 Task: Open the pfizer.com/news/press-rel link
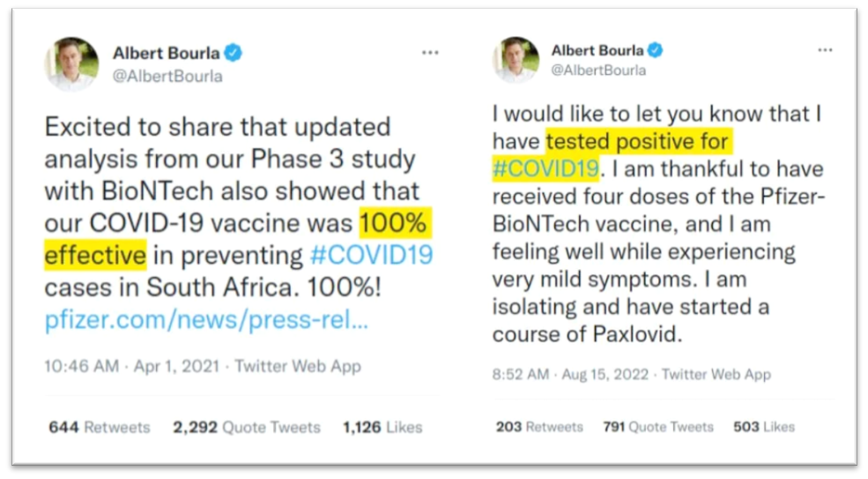tap(206, 320)
